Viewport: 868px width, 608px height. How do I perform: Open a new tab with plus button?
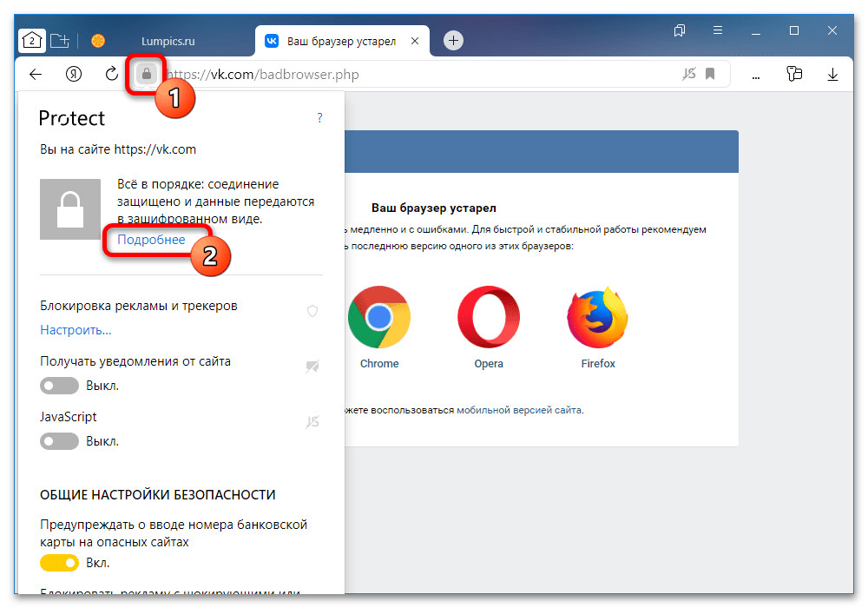[x=453, y=41]
